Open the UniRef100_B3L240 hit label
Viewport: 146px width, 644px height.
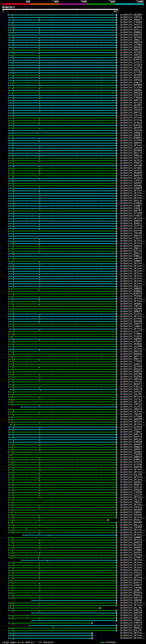[131, 631]
